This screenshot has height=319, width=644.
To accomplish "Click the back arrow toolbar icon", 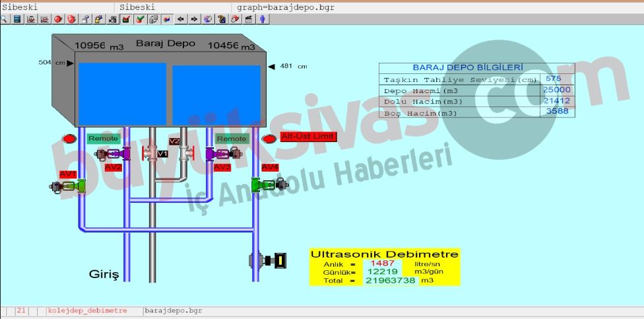I will [x=181, y=19].
